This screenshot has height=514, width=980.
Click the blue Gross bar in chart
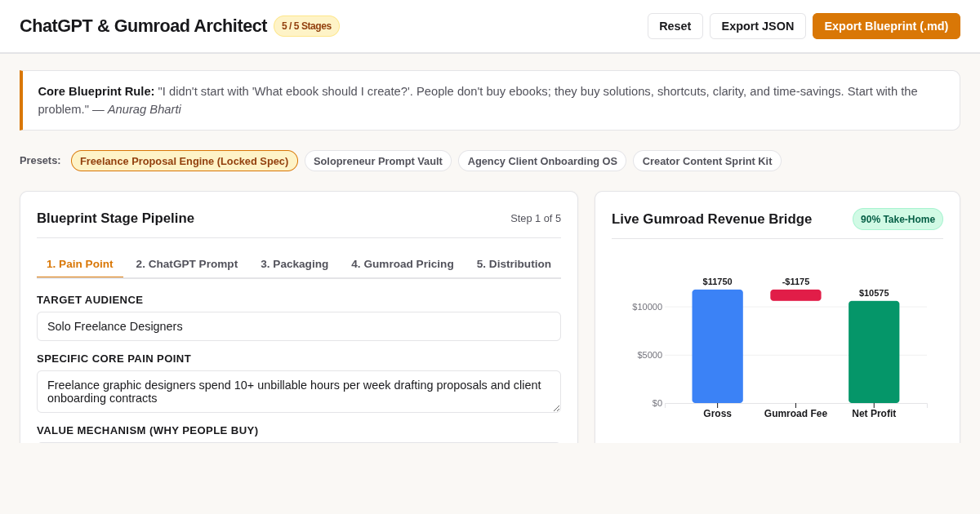[718, 346]
